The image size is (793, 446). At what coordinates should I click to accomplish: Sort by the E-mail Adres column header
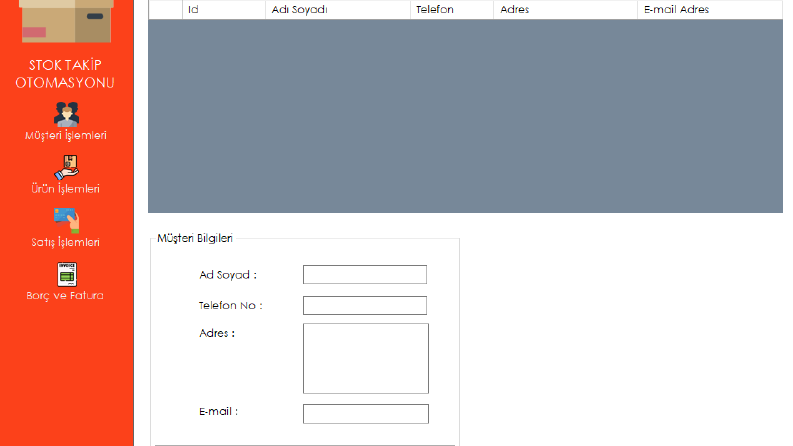click(x=710, y=10)
